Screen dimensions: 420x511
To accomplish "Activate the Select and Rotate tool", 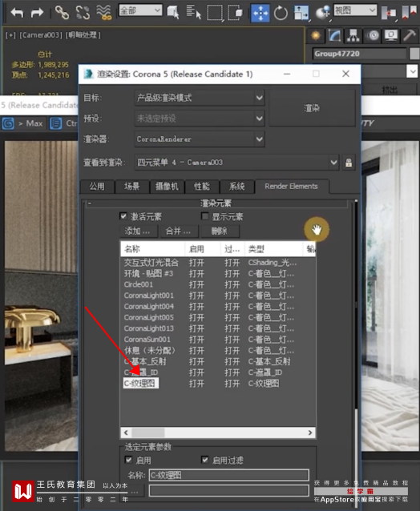I will (x=281, y=13).
